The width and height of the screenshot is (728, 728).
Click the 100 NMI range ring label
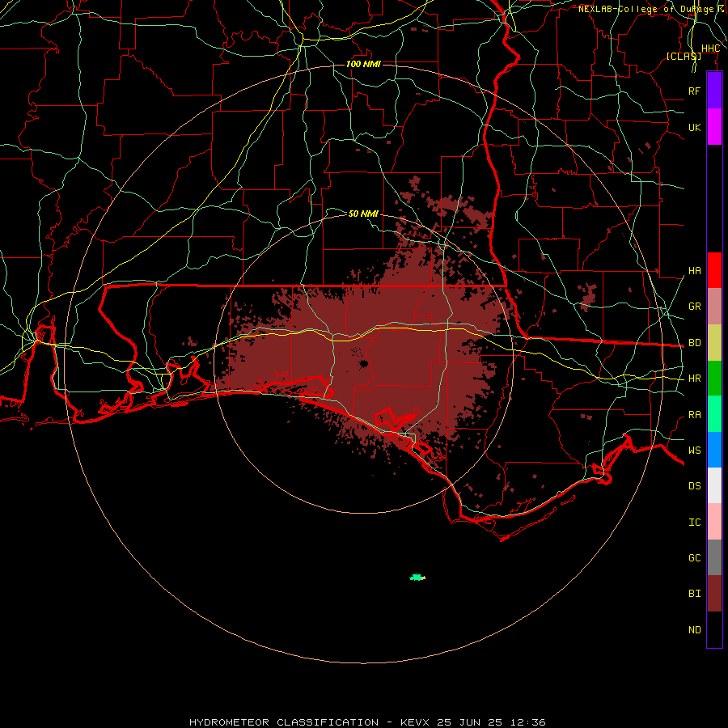tap(363, 64)
